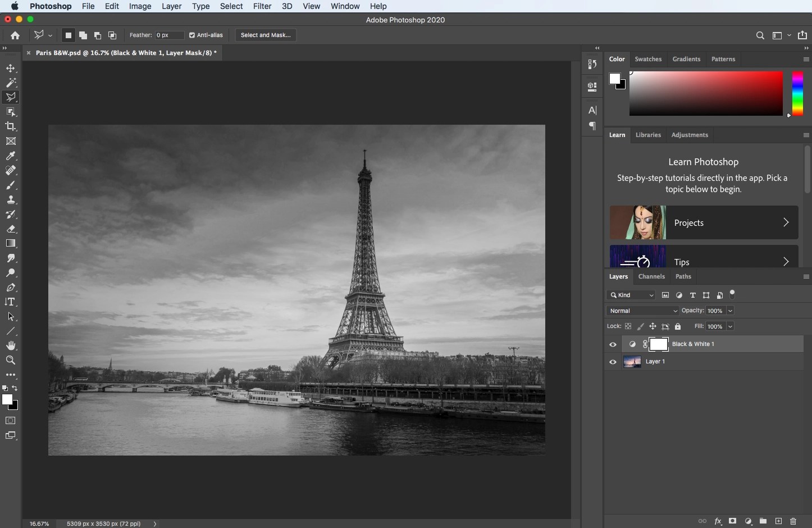Select the Crop tool
812x528 pixels.
pos(11,126)
